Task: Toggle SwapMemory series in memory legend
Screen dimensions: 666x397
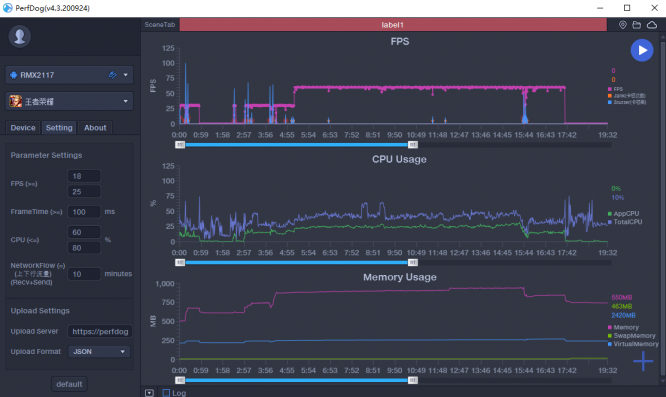Action: point(632,335)
